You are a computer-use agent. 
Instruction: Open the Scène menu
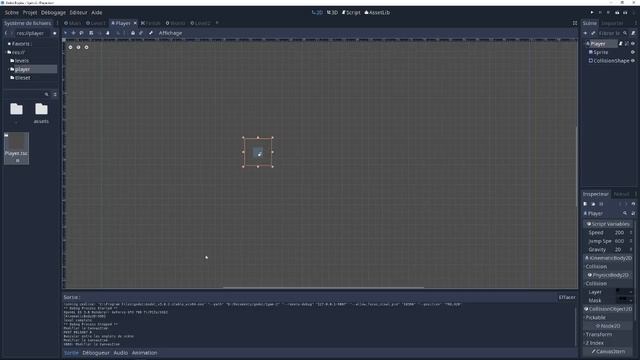pos(11,13)
